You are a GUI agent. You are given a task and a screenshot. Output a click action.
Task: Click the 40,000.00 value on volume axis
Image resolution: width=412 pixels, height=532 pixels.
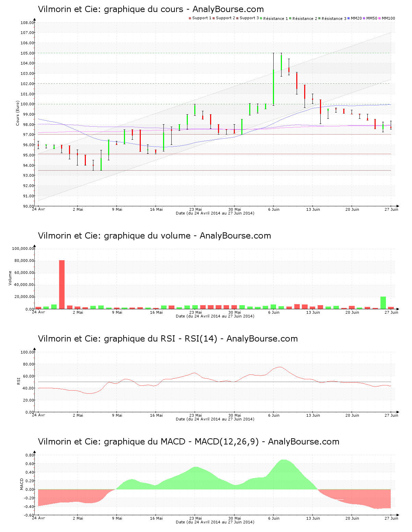24,285
